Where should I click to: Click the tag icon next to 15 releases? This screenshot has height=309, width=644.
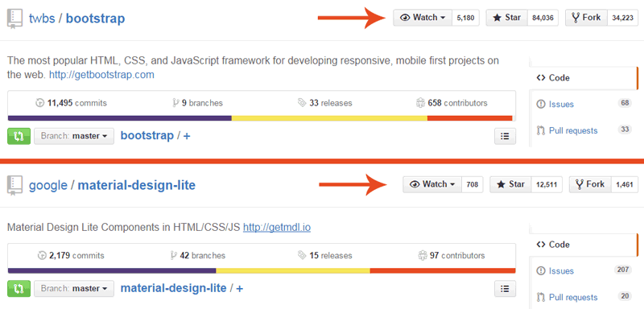point(303,256)
